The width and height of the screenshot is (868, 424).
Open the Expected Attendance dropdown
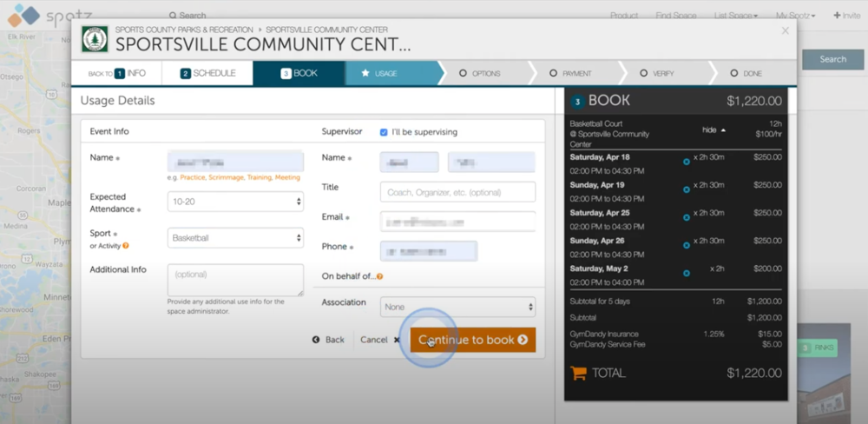235,202
